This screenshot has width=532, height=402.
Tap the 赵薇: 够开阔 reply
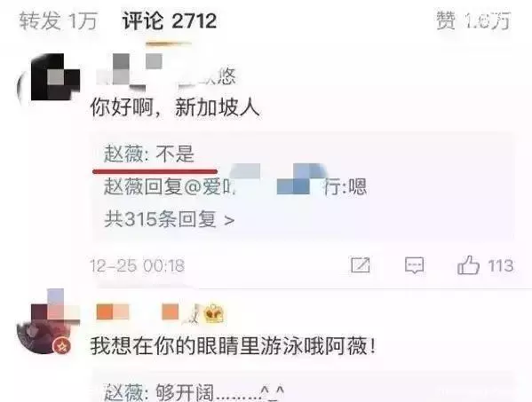(x=194, y=392)
